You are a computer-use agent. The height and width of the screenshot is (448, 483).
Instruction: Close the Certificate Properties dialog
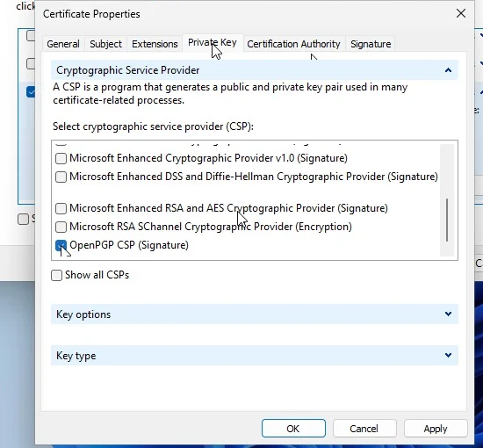tap(461, 13)
